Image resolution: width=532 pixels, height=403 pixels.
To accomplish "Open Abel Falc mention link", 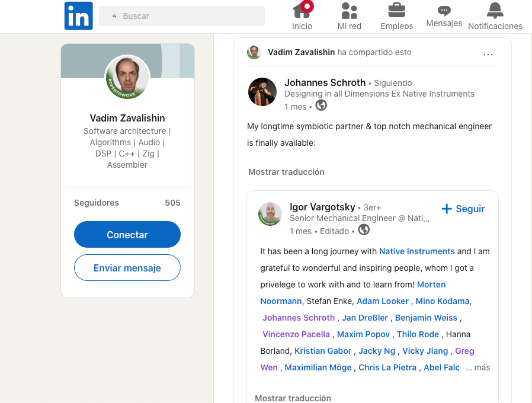I will point(441,367).
